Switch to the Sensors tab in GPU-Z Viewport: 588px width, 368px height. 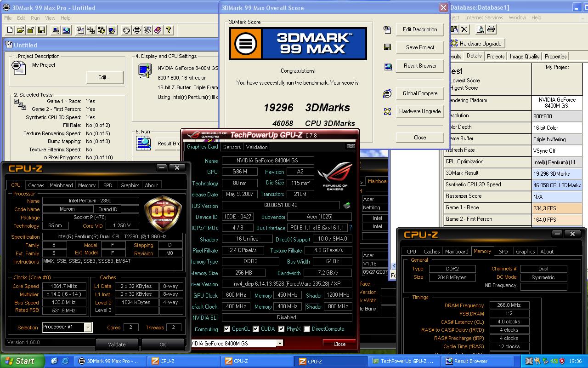(232, 147)
